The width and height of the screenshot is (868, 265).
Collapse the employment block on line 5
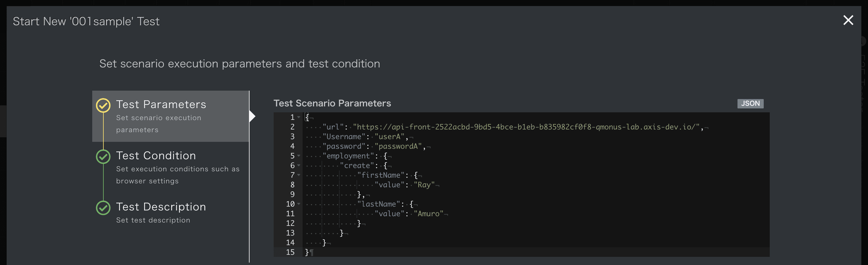click(x=299, y=156)
